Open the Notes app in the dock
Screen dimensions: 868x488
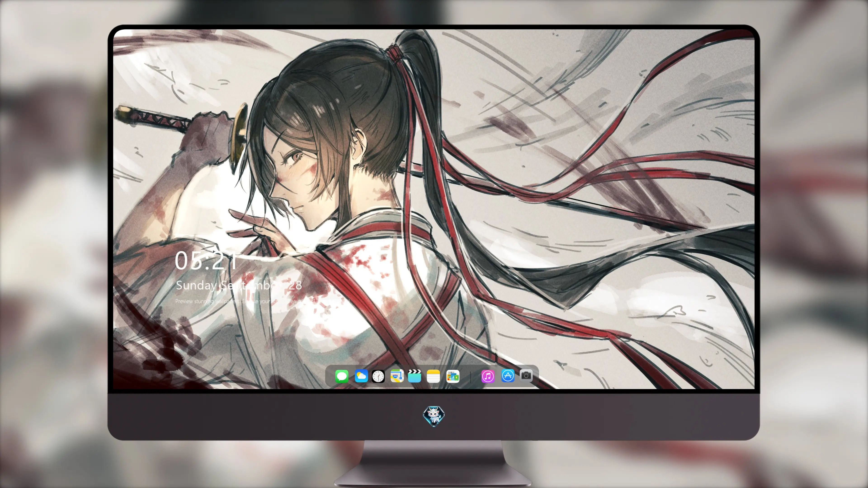(x=433, y=376)
